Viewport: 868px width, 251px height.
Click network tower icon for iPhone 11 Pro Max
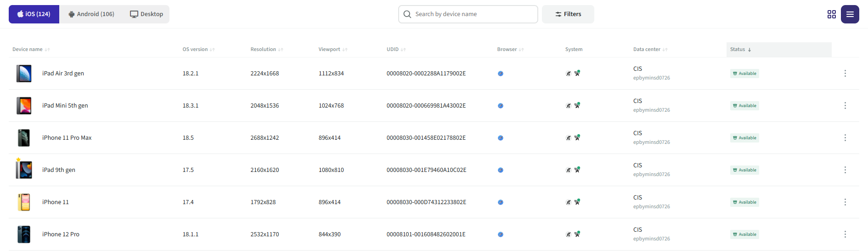577,137
